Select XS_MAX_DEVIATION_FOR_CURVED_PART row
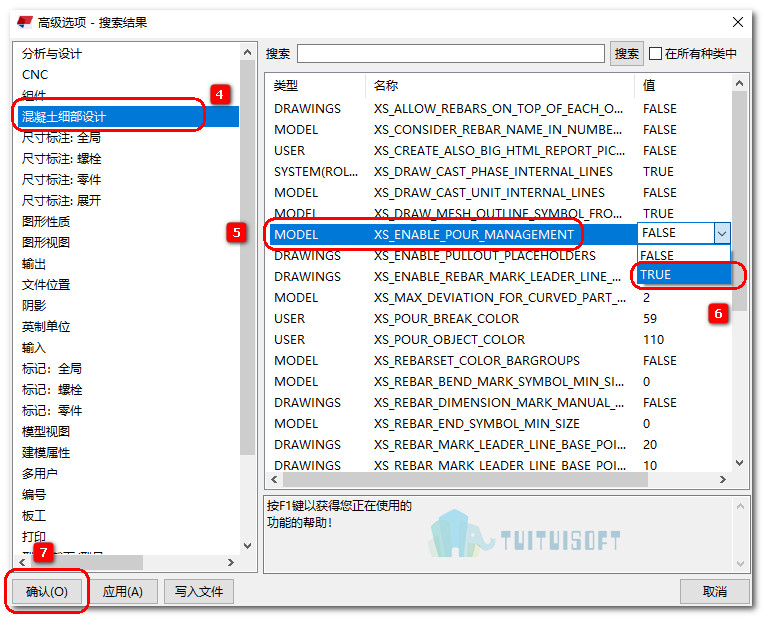Viewport: 763px width, 617px height. pos(499,297)
